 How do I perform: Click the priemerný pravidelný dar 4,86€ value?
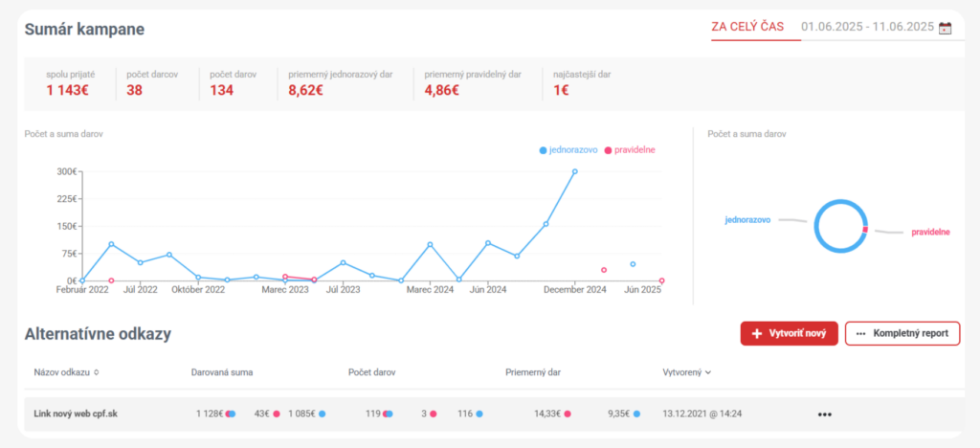click(x=442, y=91)
